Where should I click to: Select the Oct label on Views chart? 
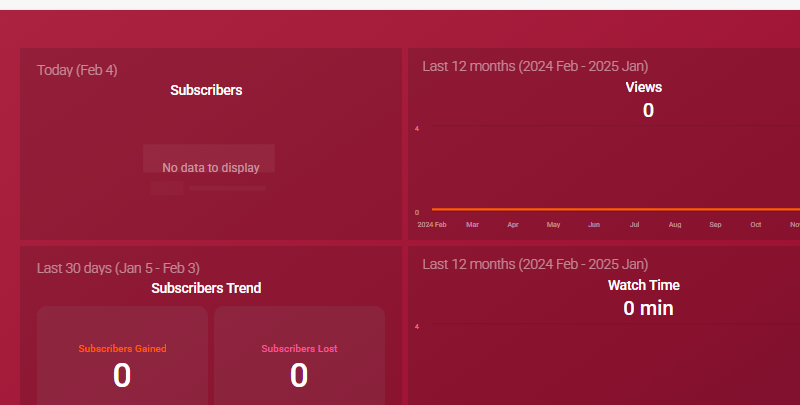756,224
